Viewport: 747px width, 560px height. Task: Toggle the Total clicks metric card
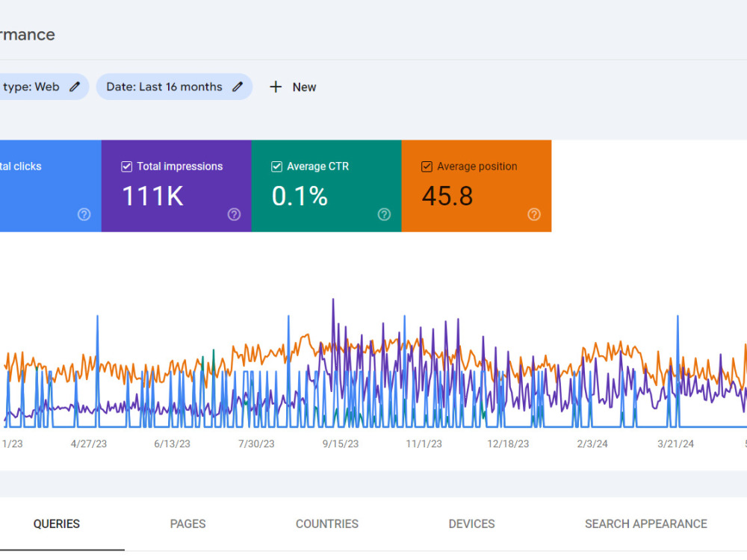[51, 186]
